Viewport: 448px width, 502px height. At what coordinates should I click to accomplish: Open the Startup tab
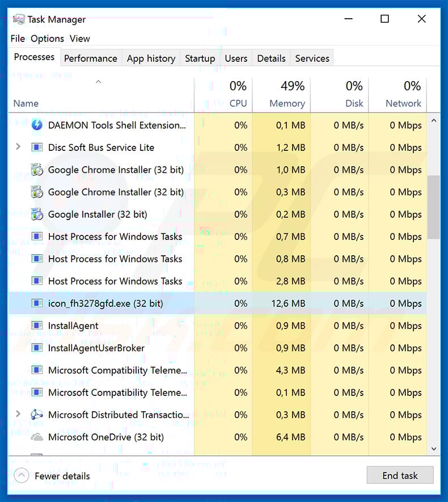[200, 58]
